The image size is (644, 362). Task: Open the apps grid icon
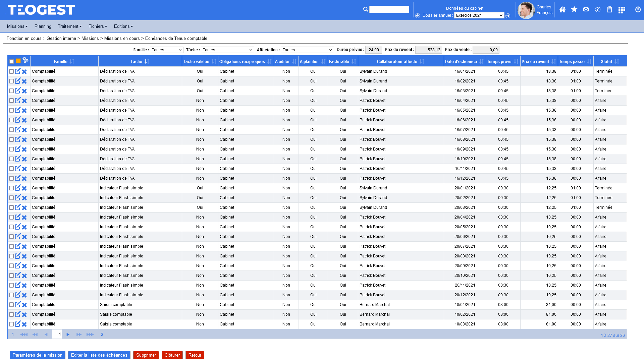(622, 10)
